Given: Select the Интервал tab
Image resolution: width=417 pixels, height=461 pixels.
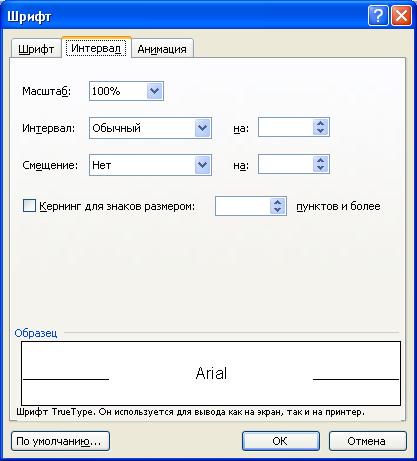Looking at the screenshot, I should [96, 48].
